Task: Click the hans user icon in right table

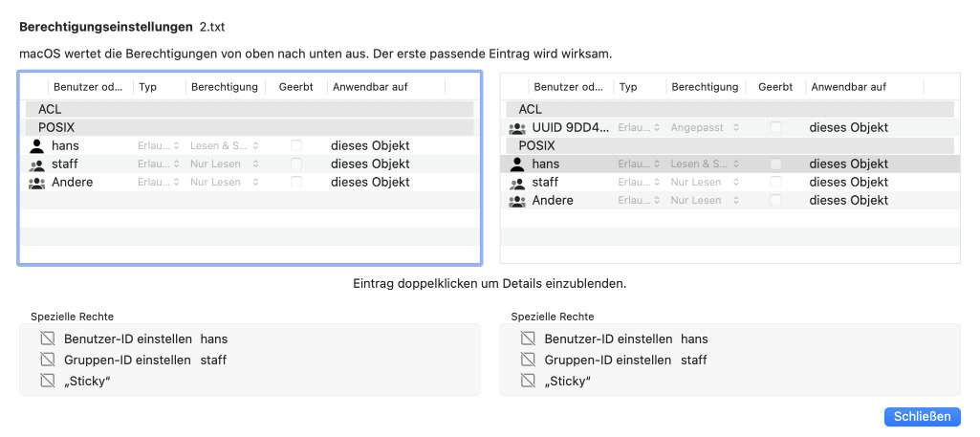Action: coord(517,164)
